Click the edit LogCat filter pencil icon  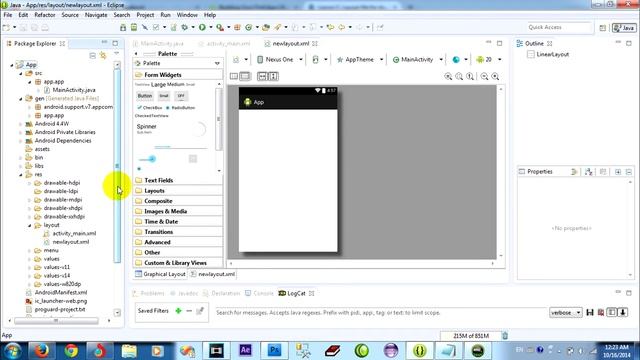[200, 311]
